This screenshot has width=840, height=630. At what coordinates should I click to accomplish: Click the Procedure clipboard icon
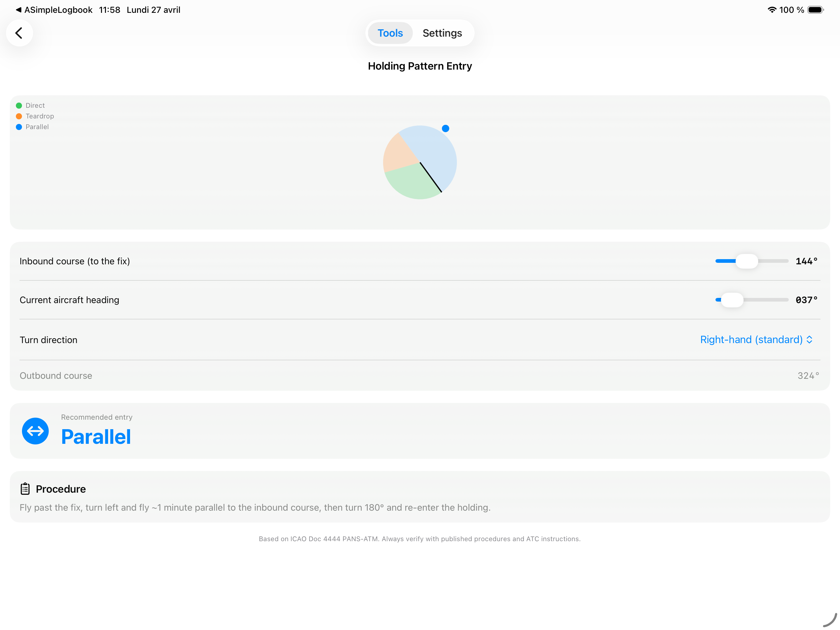[25, 489]
